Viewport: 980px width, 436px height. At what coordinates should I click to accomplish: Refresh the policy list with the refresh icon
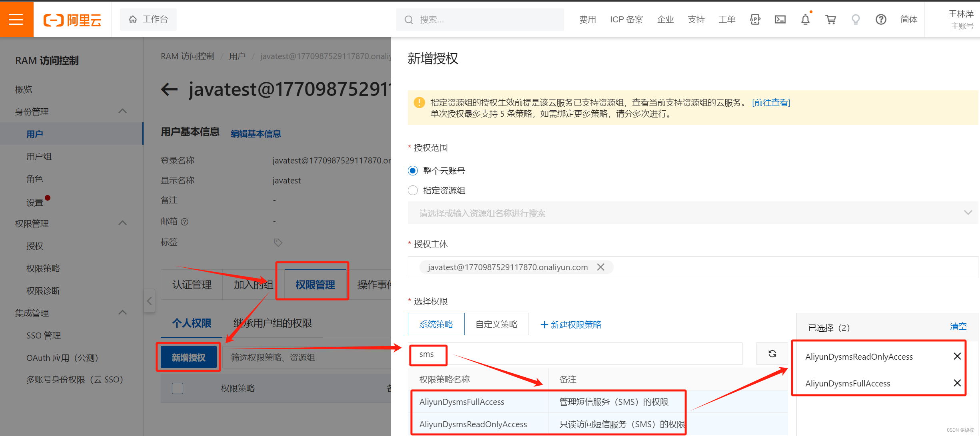point(772,354)
